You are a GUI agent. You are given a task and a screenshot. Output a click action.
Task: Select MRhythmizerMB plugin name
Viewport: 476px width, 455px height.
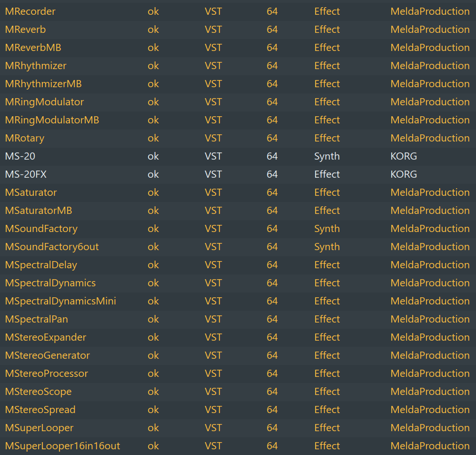(x=43, y=84)
